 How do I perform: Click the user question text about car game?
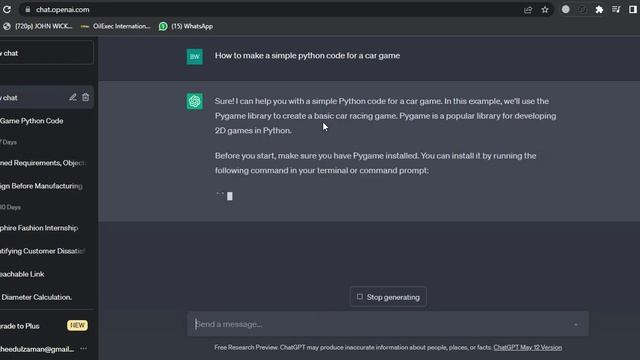click(307, 56)
